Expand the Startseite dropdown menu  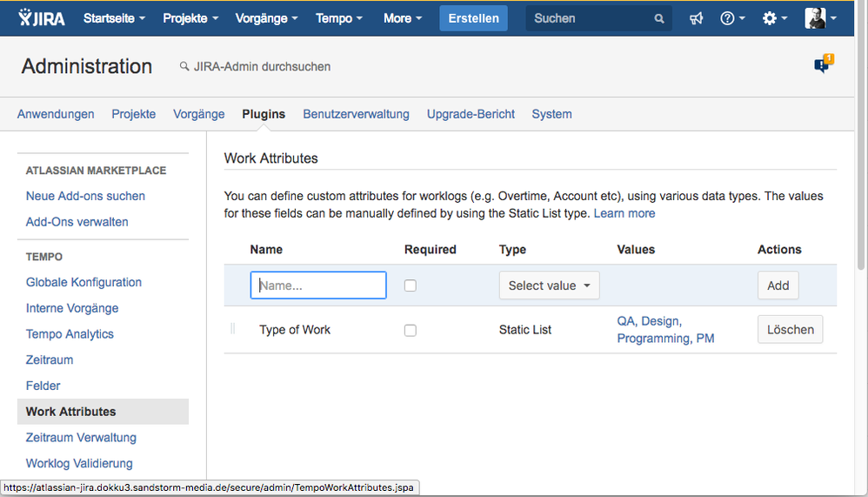[115, 18]
